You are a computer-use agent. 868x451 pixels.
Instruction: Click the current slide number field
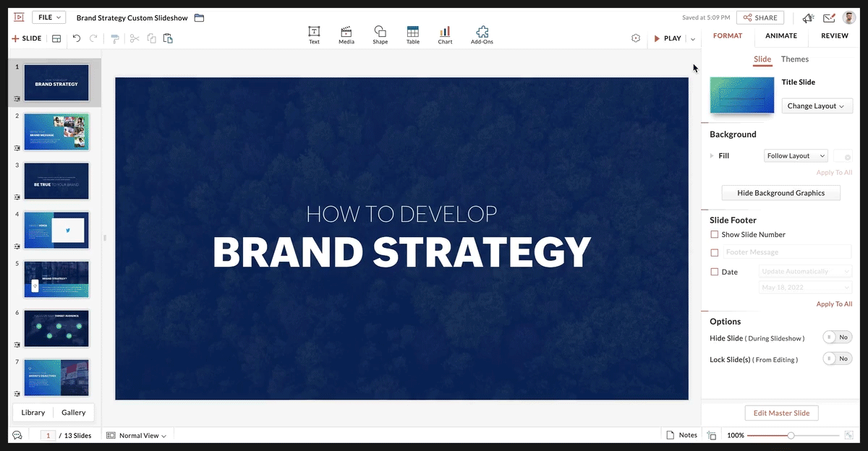(48, 435)
